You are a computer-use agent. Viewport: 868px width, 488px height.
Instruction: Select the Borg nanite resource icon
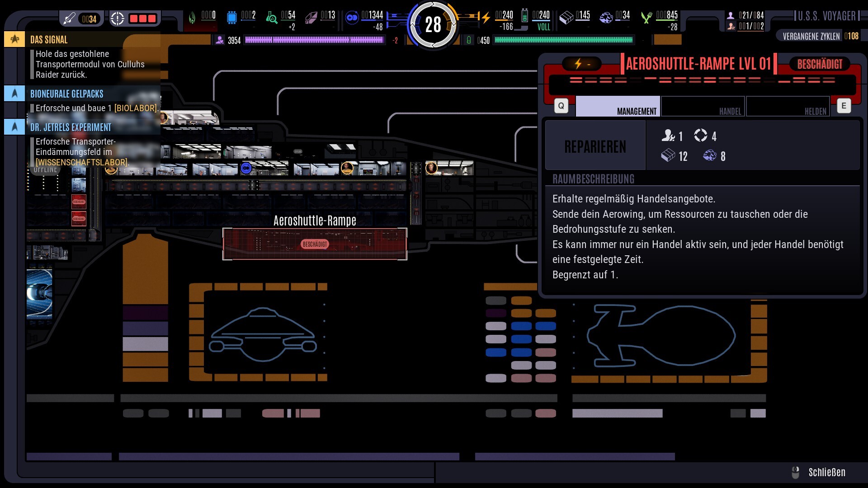pos(192,18)
